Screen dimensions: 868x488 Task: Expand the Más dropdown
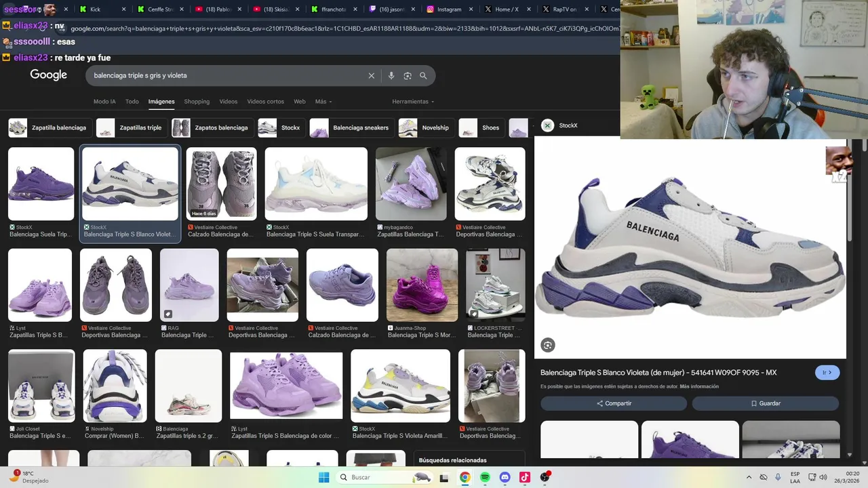(323, 102)
